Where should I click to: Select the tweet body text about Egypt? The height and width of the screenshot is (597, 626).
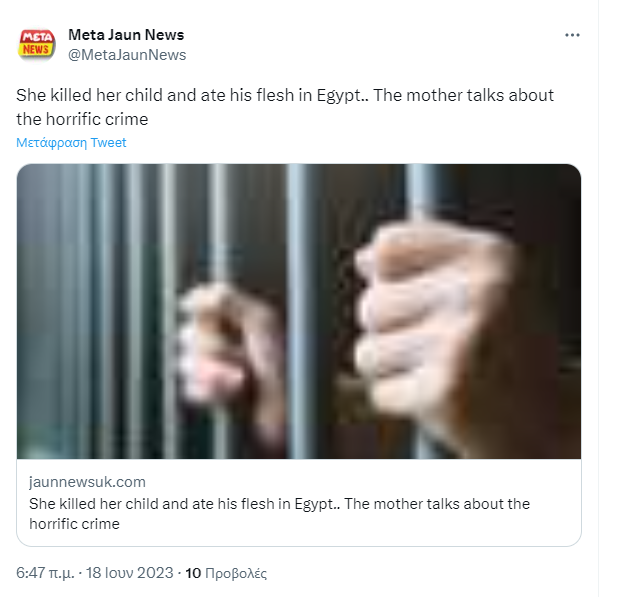(x=285, y=107)
